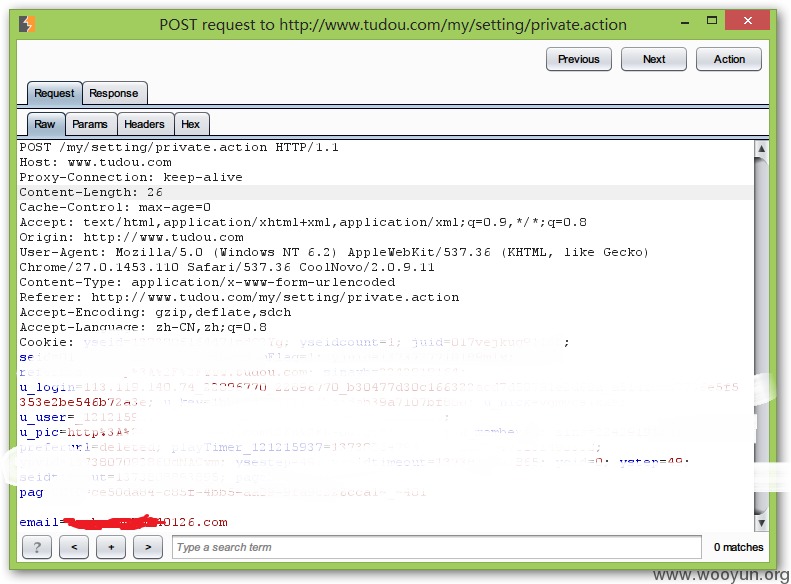Click the '0 matches' search count

(739, 547)
